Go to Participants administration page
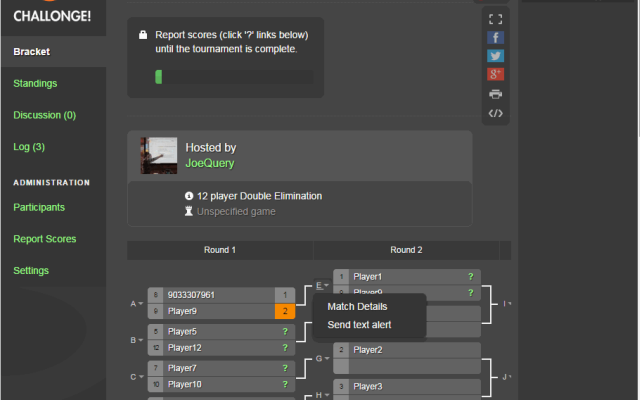This screenshot has height=400, width=640. [39, 207]
